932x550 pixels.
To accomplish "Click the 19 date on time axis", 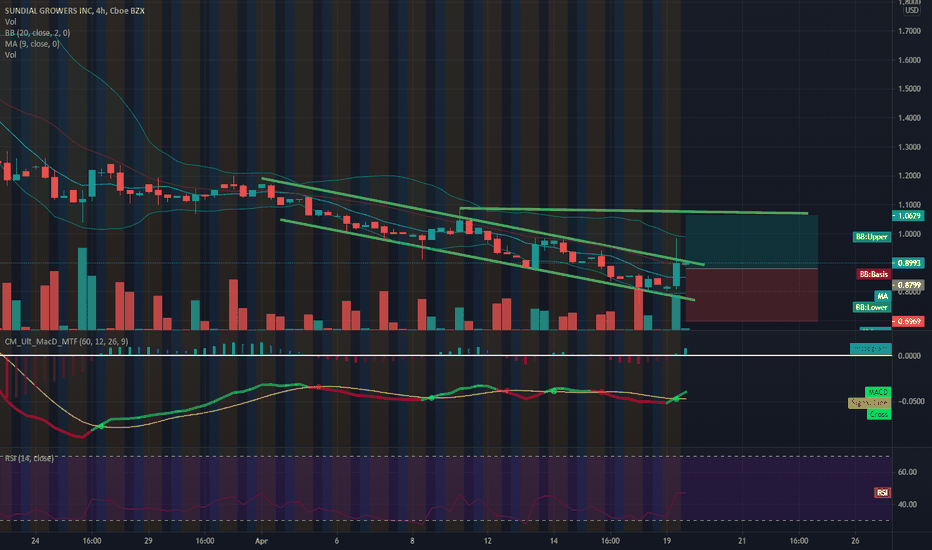I will [667, 541].
